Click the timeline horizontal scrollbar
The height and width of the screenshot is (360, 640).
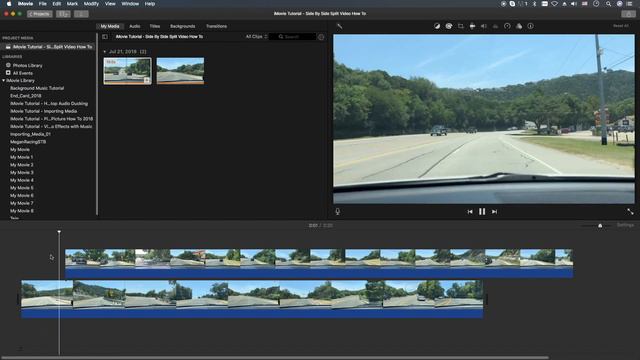coord(275,358)
